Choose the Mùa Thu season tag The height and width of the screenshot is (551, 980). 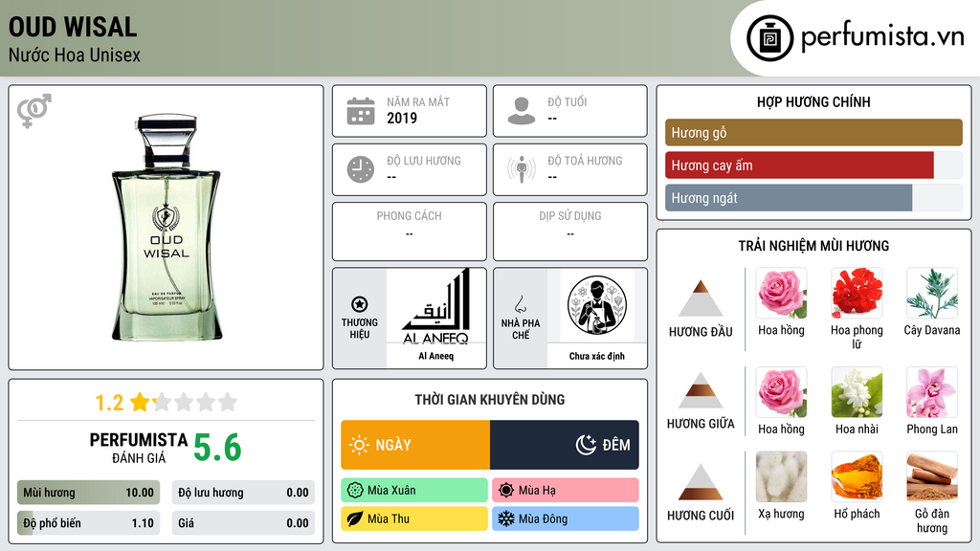[414, 518]
